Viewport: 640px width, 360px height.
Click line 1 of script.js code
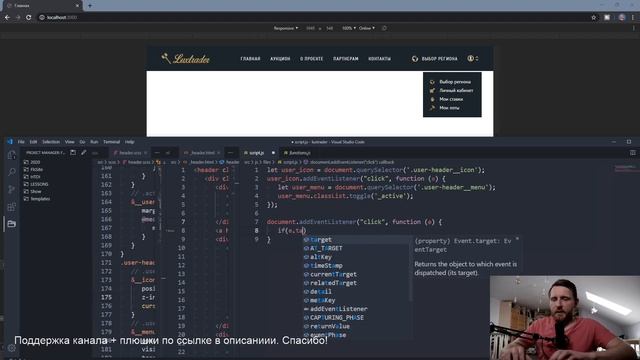pos(376,170)
